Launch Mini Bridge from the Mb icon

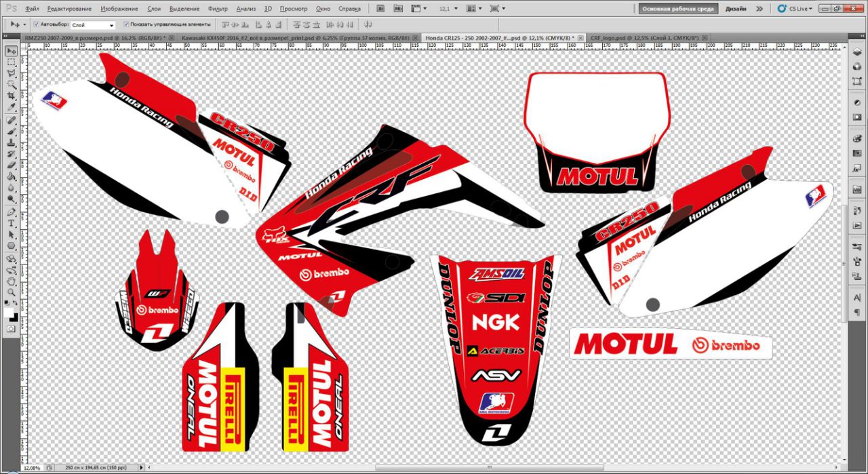[x=398, y=9]
